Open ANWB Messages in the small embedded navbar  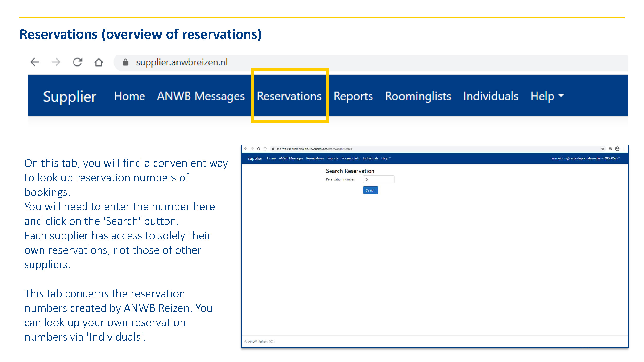coord(291,158)
